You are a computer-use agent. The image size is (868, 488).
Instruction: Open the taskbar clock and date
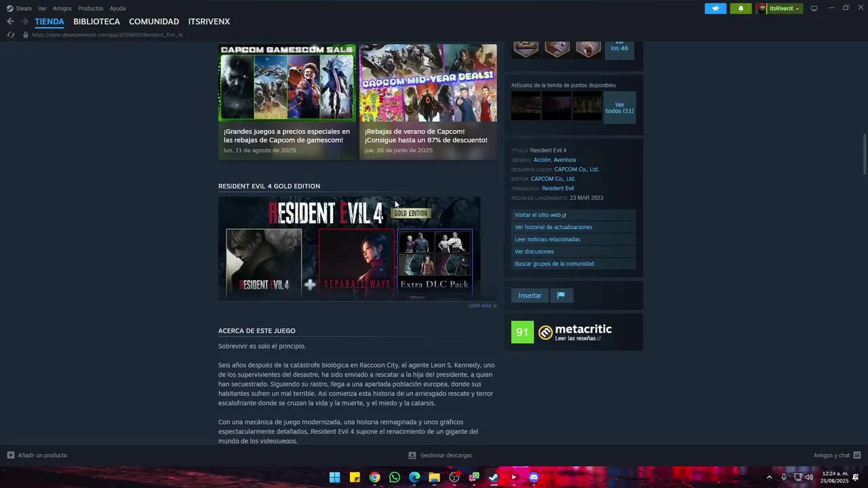click(x=835, y=477)
